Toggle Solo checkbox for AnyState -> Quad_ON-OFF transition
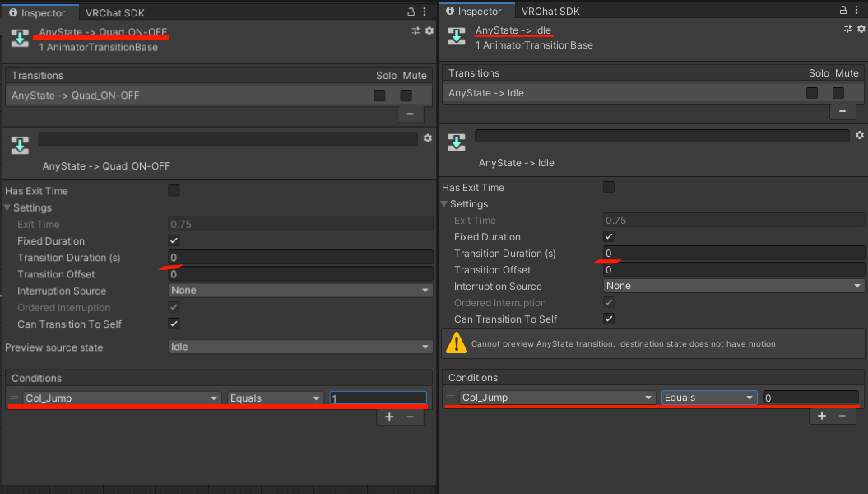This screenshot has width=868, height=494. click(379, 96)
